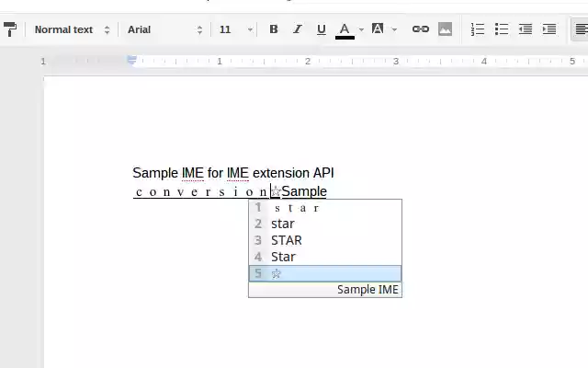Click the word 'Sample' after the star

tap(304, 191)
